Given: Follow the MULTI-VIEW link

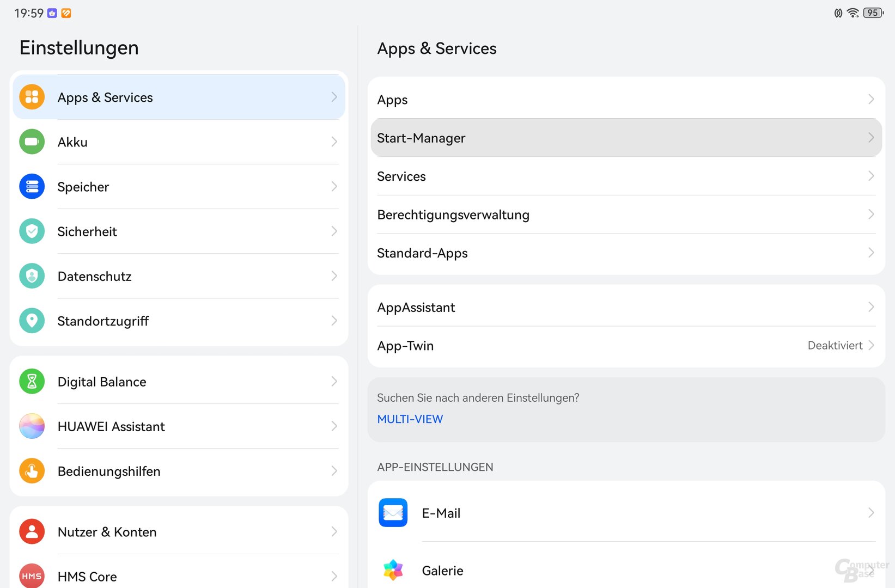Looking at the screenshot, I should click(410, 419).
